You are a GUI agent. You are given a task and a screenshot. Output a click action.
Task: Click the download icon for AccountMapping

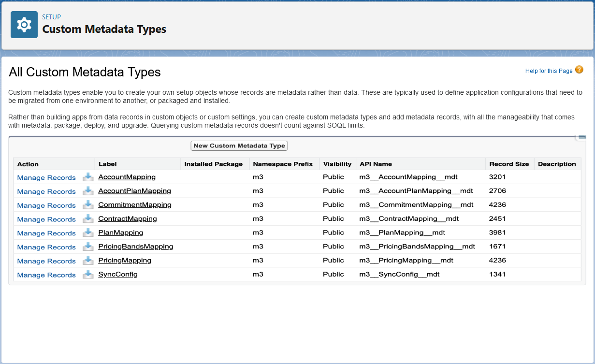point(88,177)
